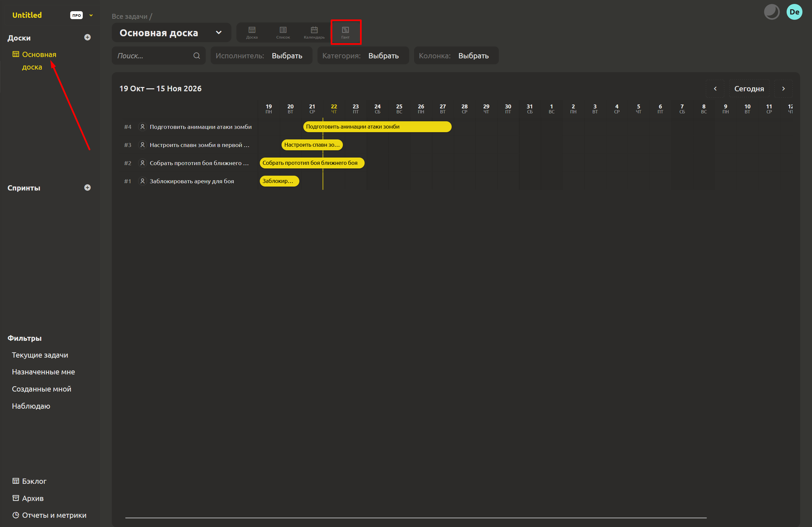The width and height of the screenshot is (812, 527).
Task: Open the Основная доска board selector dropdown
Action: pyautogui.click(x=171, y=33)
